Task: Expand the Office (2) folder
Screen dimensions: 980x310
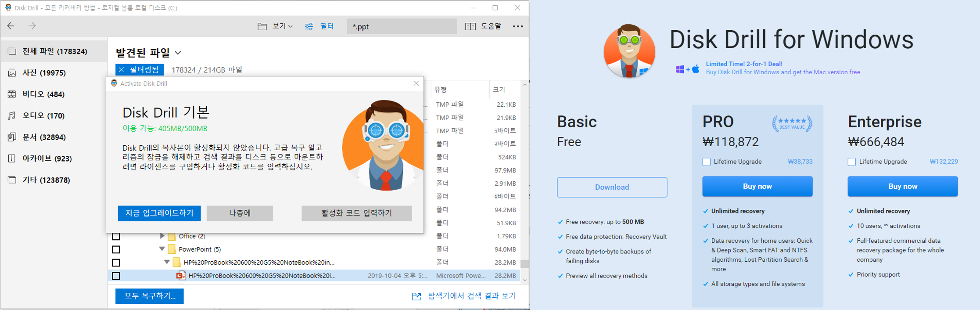Action: pos(162,236)
